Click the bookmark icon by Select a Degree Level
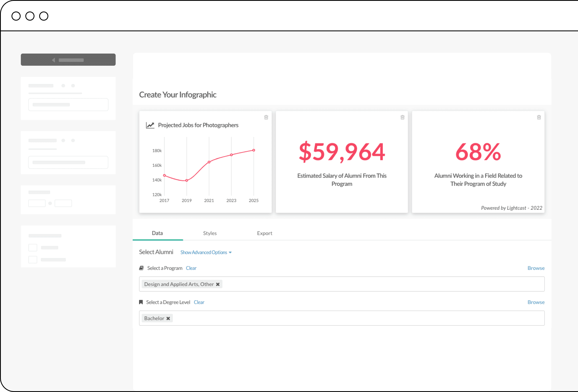 point(141,302)
